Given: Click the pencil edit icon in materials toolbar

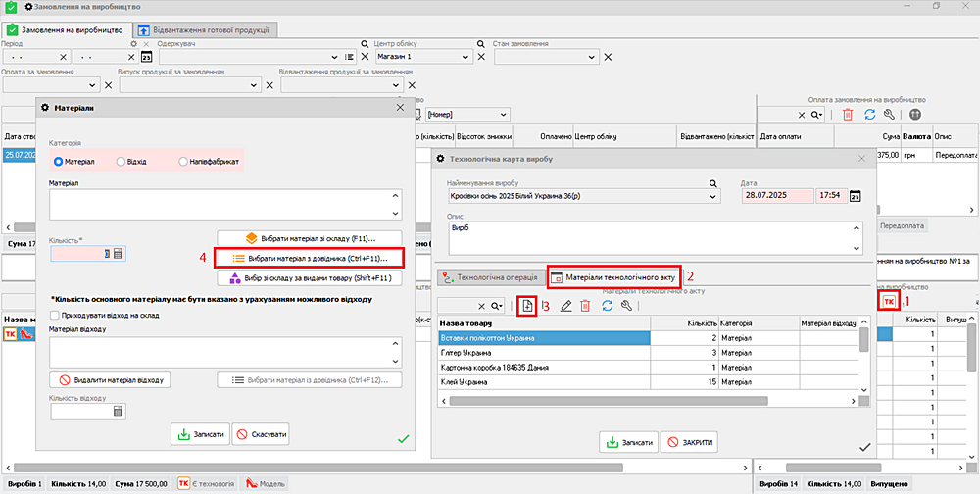Looking at the screenshot, I should coord(565,306).
